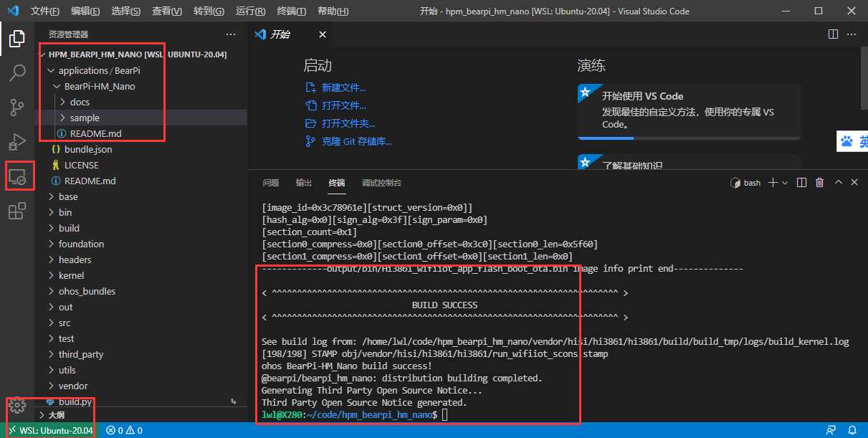Click the 打开文件... link

(x=343, y=105)
